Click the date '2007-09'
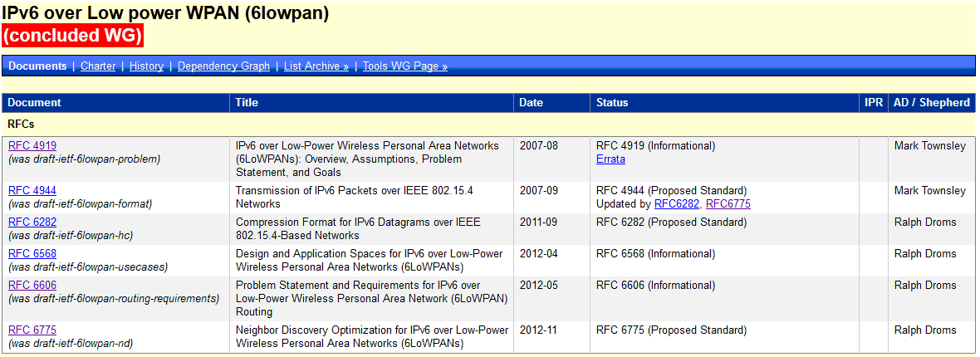 coord(539,191)
